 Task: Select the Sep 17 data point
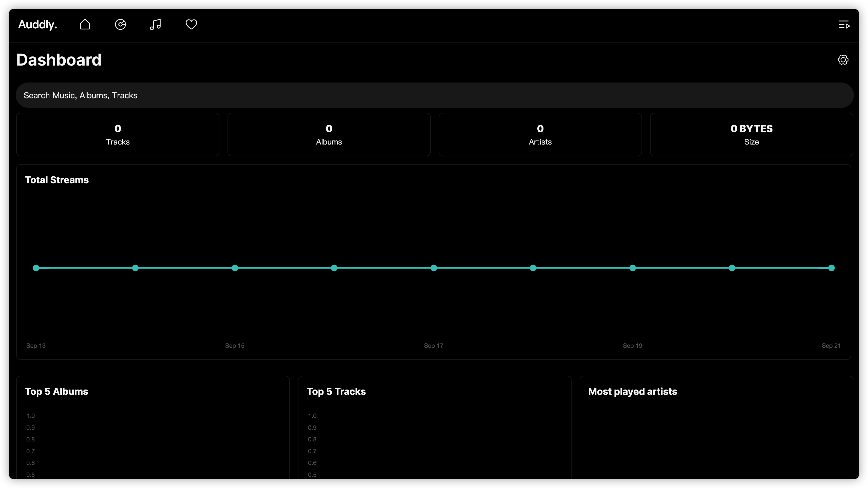[434, 268]
